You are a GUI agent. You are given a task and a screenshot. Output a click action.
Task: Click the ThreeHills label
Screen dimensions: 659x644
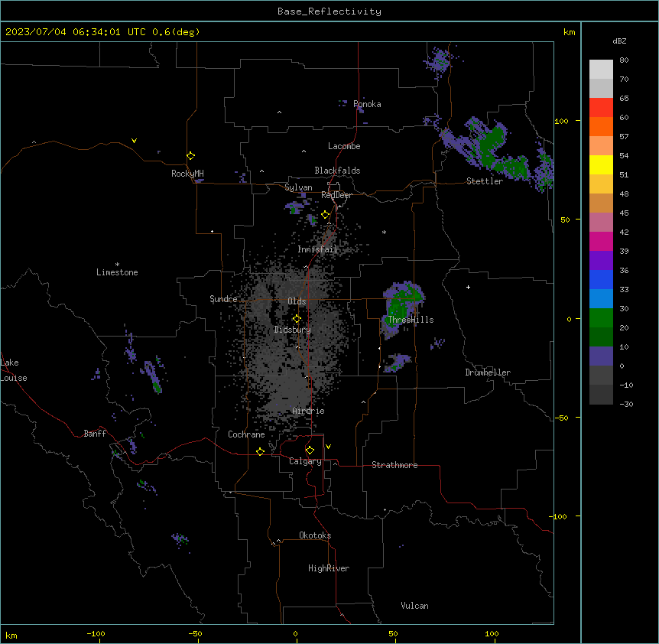point(411,320)
